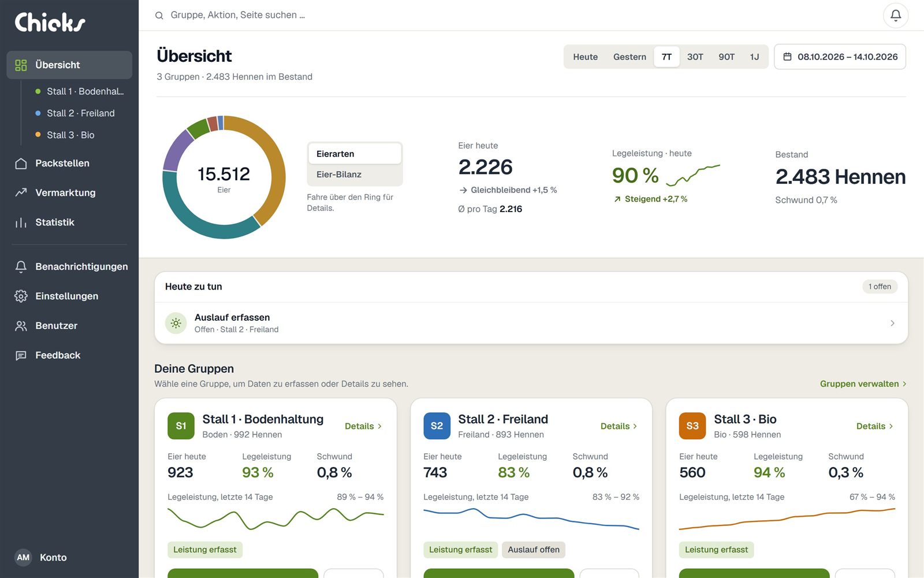Select the Heute time range
The width and height of the screenshot is (924, 578).
[585, 57]
